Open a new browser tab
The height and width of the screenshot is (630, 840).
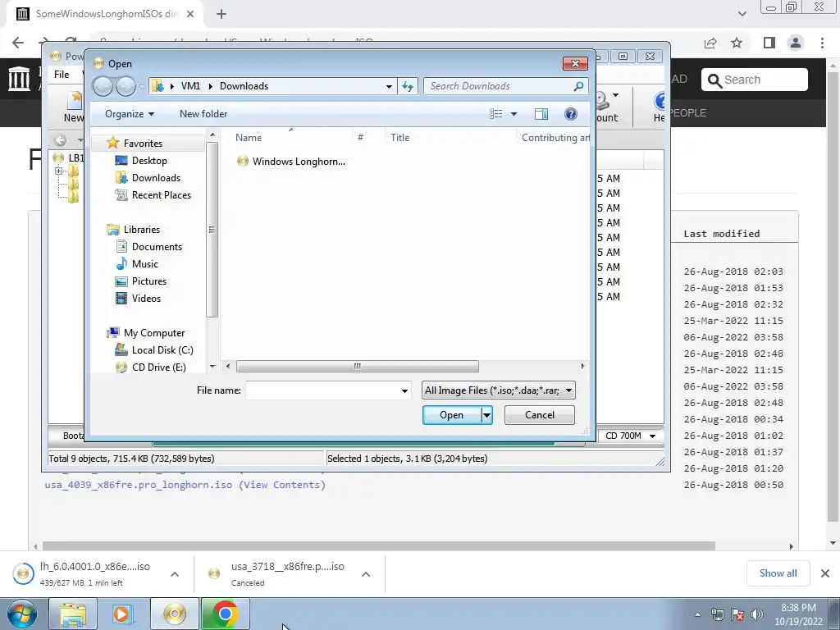tap(221, 14)
